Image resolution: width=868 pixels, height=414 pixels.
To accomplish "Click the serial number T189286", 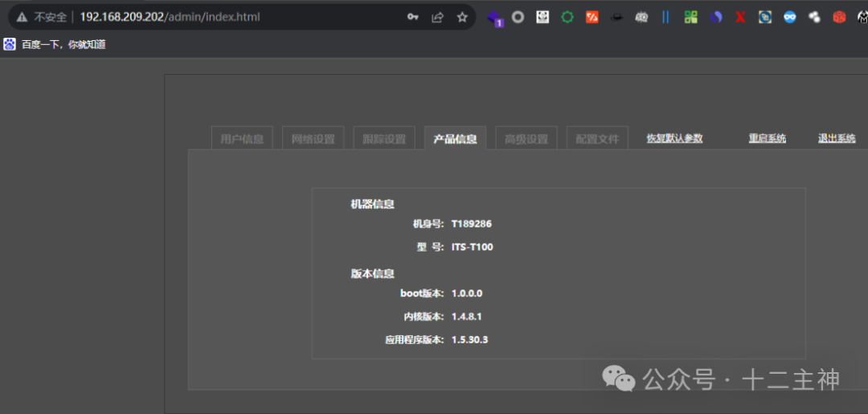I will pos(472,224).
